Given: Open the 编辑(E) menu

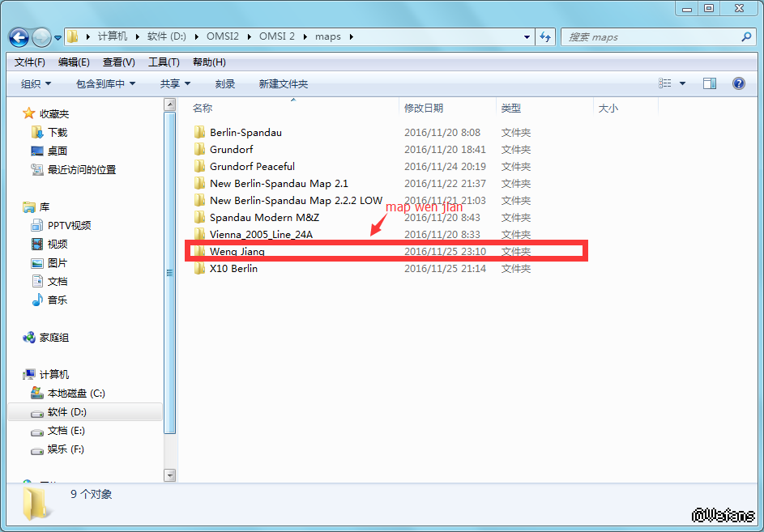Looking at the screenshot, I should point(74,62).
